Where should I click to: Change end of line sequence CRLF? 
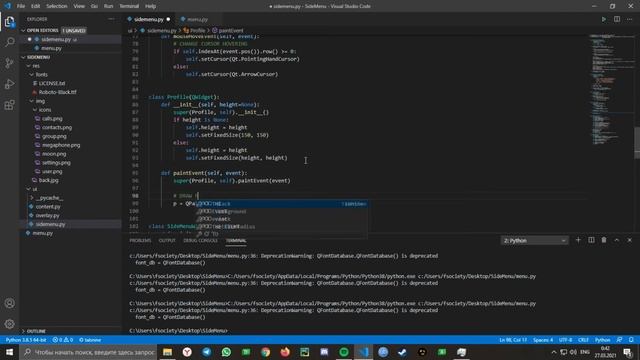tap(583, 340)
